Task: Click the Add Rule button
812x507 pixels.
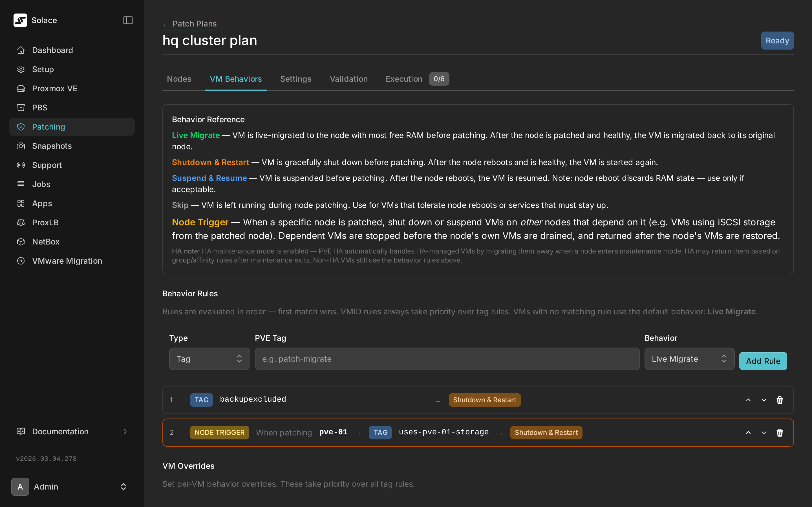Action: point(763,361)
